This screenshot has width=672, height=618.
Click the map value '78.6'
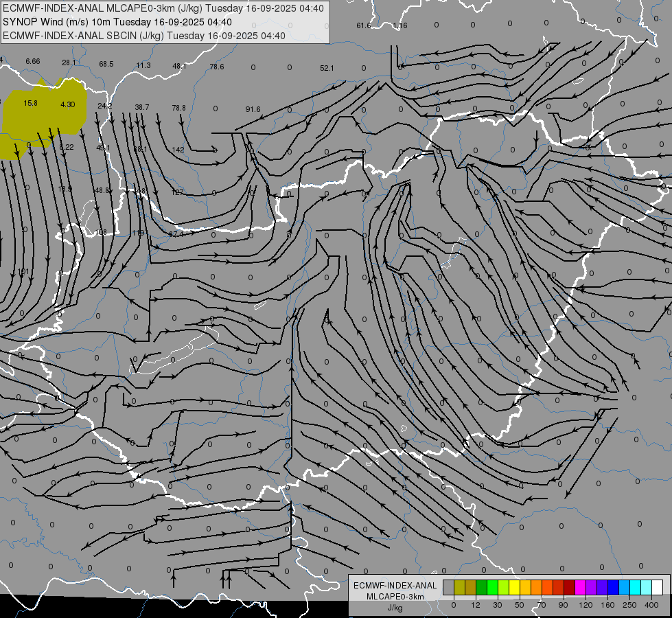tap(216, 67)
